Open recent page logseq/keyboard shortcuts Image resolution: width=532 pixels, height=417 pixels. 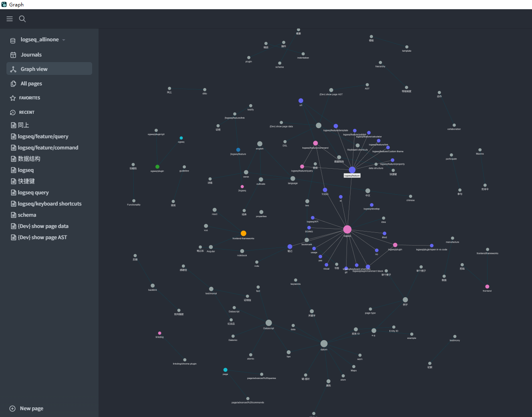click(x=50, y=203)
